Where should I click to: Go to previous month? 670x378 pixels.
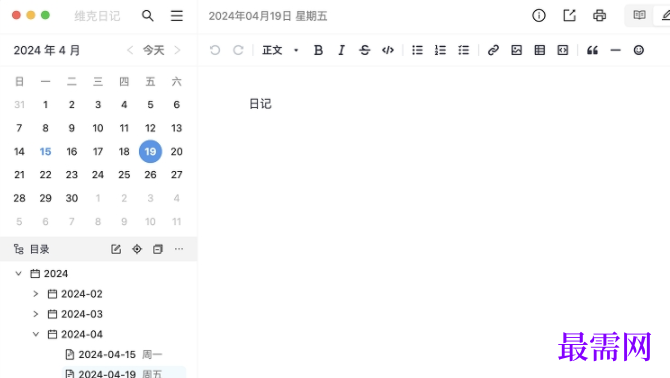tap(130, 50)
